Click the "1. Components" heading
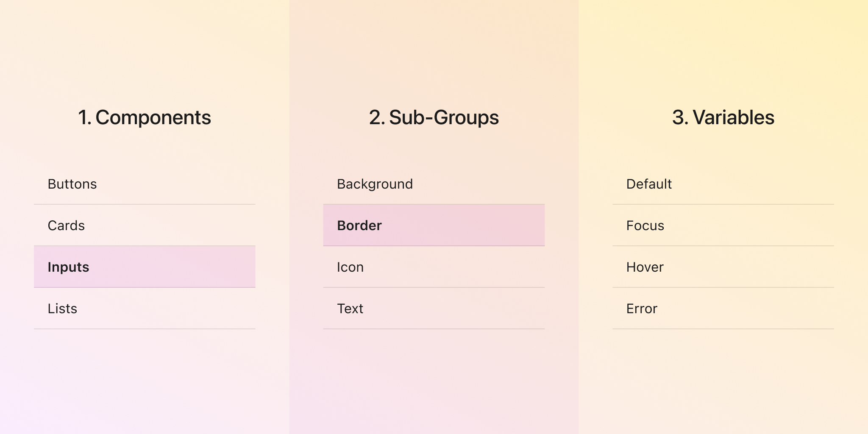The width and height of the screenshot is (868, 434). click(145, 117)
